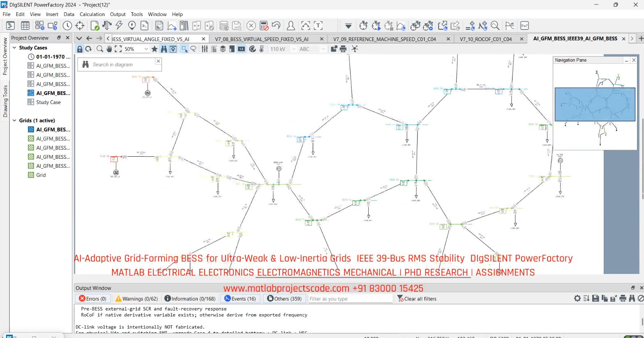This screenshot has width=644, height=338.
Task: Switch to V7_08_BESS_VIRTUAL_SPEED_FIXED_VS_AI tab
Action: coord(262,39)
